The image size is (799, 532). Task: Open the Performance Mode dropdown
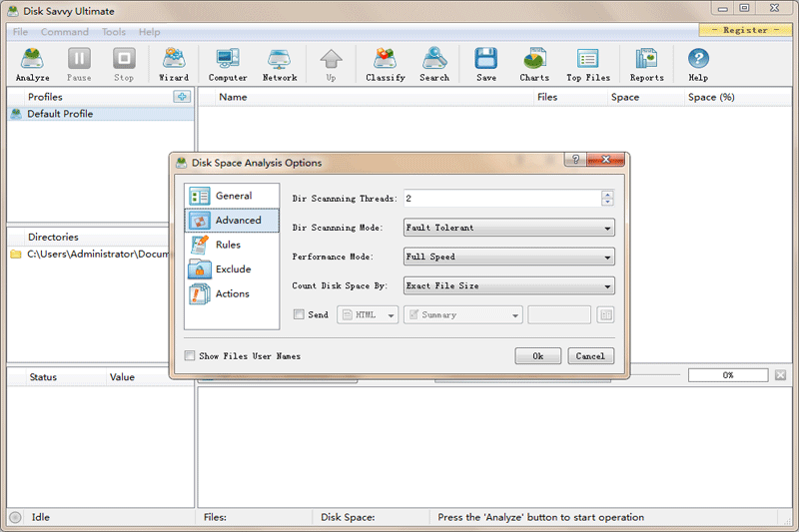click(508, 257)
